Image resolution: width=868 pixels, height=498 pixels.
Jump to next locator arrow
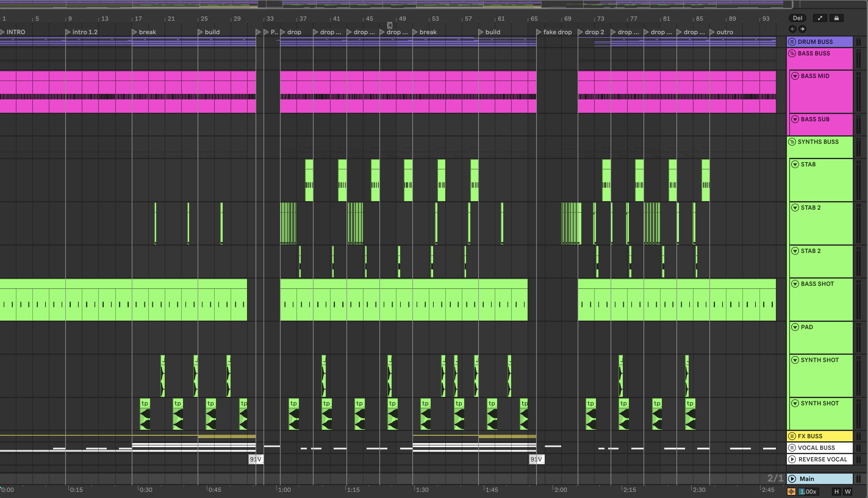(802, 29)
